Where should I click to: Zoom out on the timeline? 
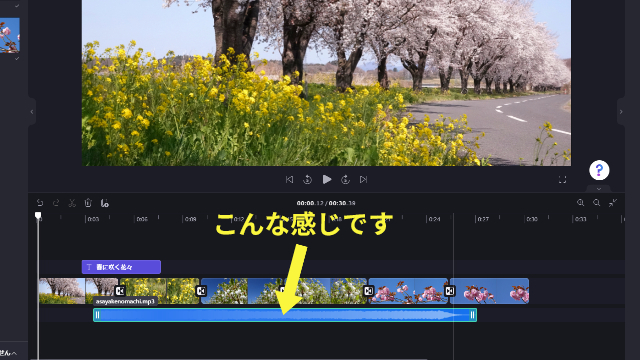[596, 203]
